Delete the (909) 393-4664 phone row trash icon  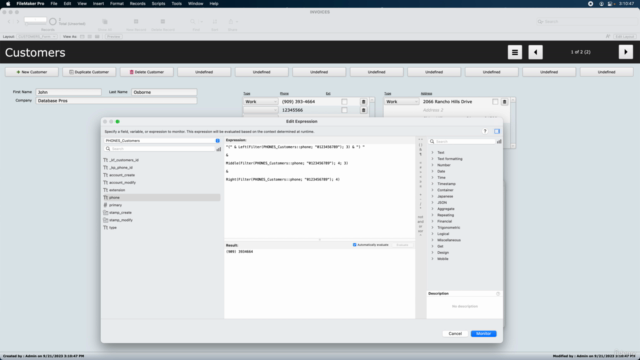click(x=363, y=102)
